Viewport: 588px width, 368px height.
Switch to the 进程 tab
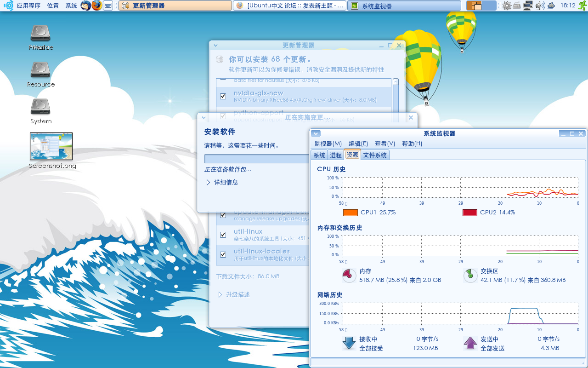pos(336,155)
